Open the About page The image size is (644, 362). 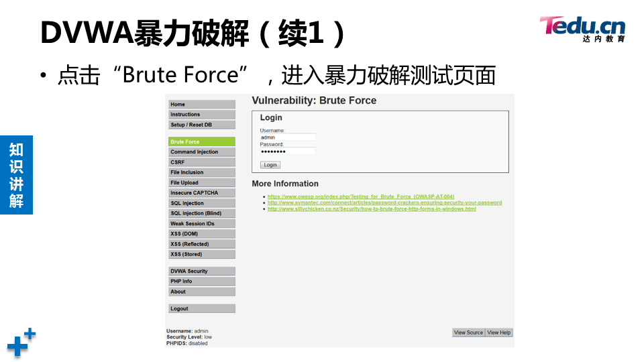202,292
